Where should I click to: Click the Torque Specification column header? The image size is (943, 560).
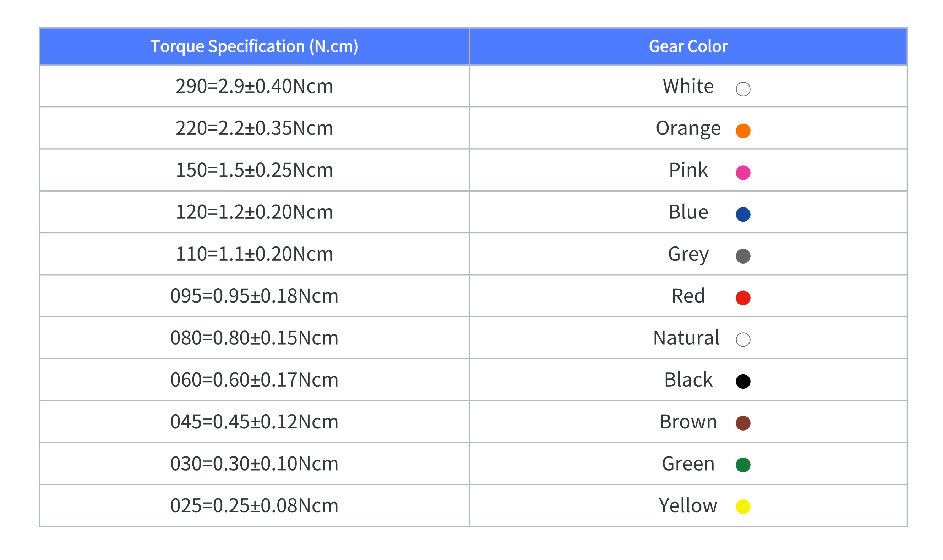(x=254, y=46)
